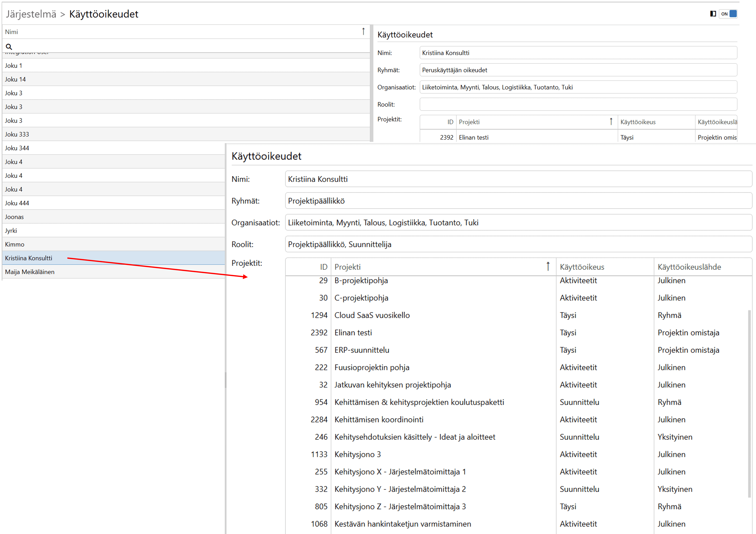756x534 pixels.
Task: Sort by Käyttöoikeuslähde column header
Action: click(x=689, y=267)
